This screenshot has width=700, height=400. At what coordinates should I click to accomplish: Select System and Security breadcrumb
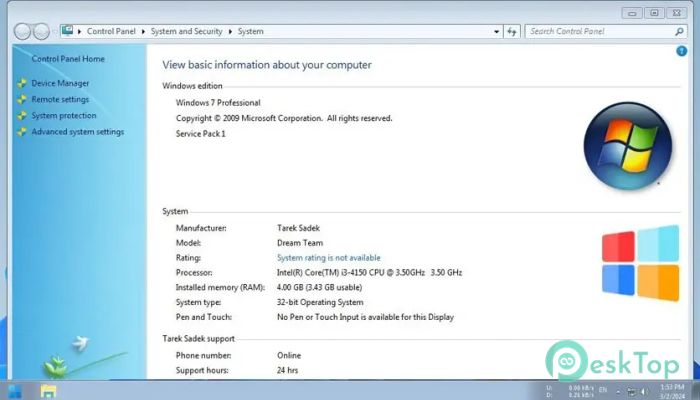(186, 31)
